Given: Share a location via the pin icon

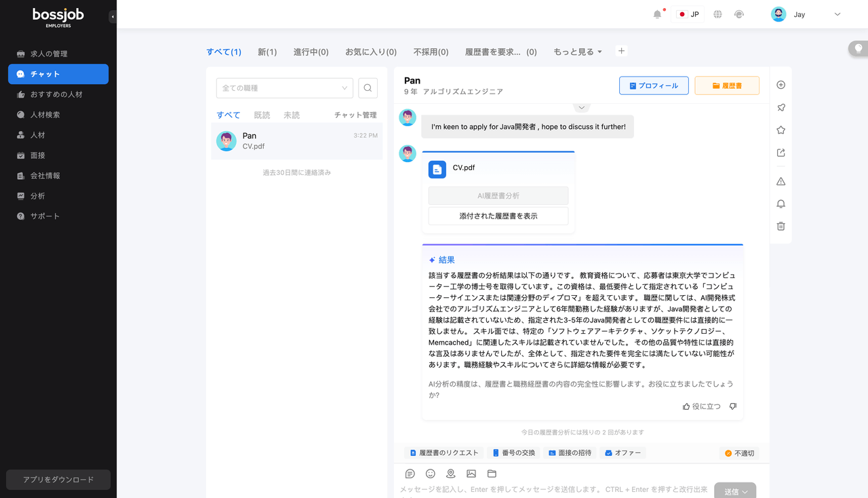Looking at the screenshot, I should (450, 473).
